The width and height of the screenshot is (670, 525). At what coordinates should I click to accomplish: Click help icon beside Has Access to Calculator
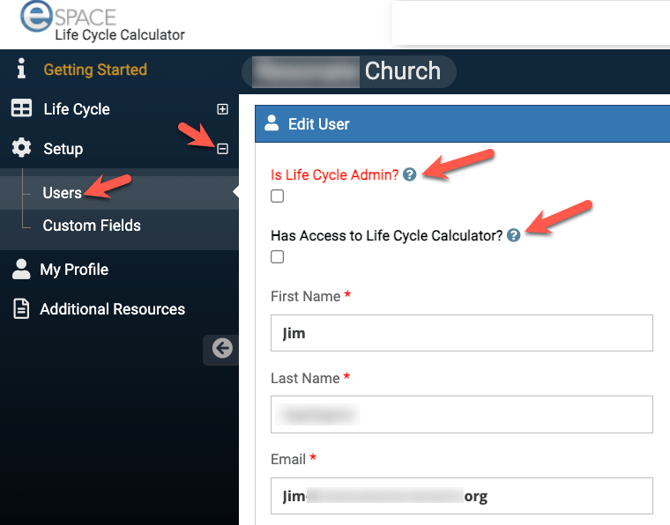[x=513, y=236]
